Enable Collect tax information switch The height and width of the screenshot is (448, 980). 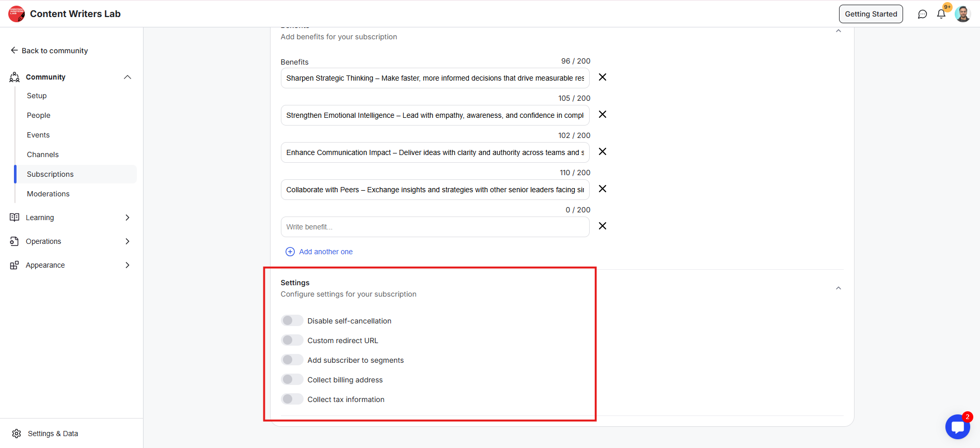(x=292, y=399)
